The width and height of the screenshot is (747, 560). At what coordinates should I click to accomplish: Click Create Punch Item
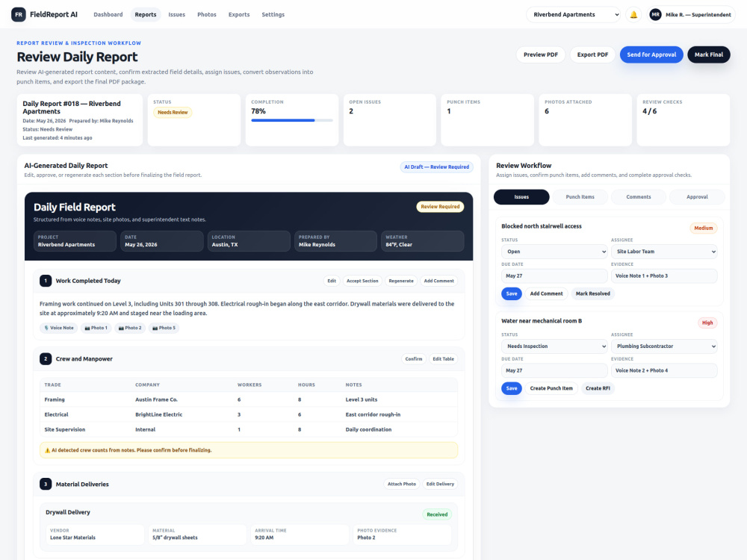point(551,388)
